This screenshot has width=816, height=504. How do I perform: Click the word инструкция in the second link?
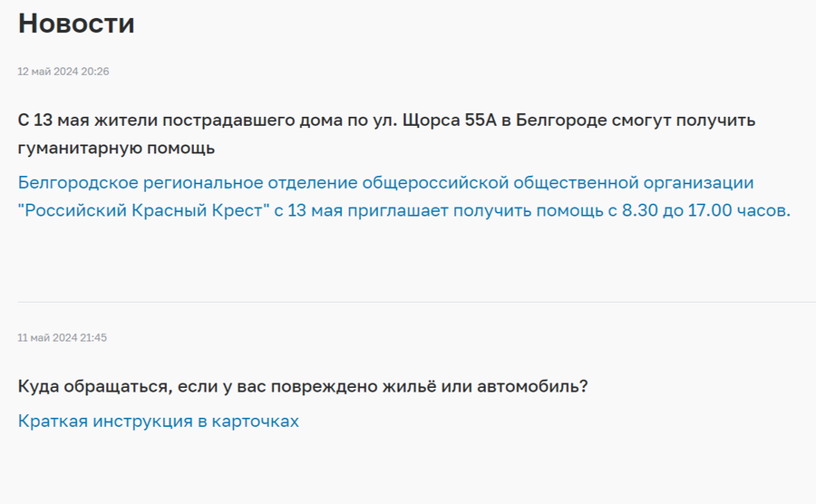[x=142, y=421]
